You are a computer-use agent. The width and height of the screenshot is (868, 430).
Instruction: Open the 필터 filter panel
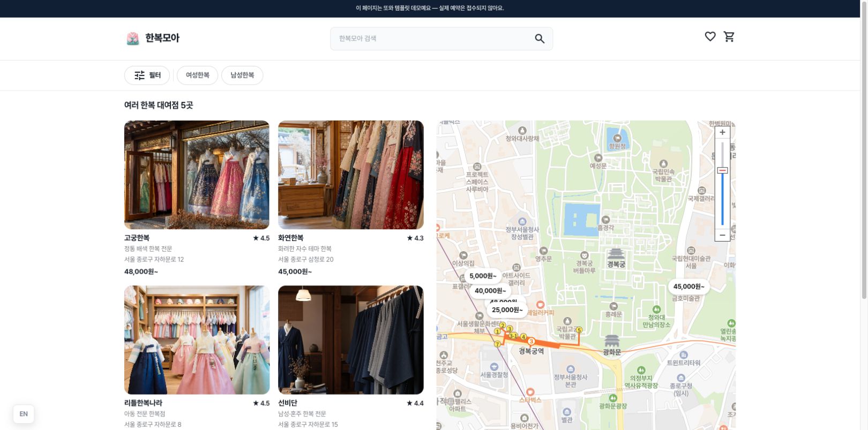147,76
